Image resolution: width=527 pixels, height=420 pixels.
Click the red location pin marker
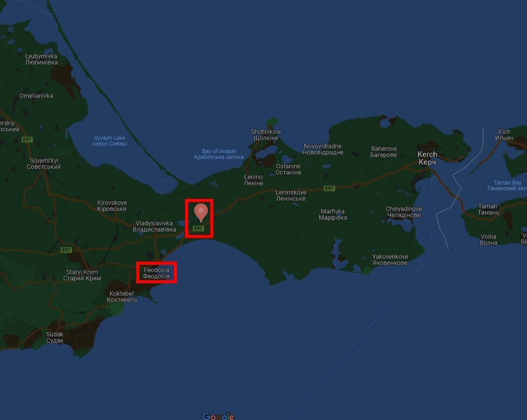pos(201,212)
